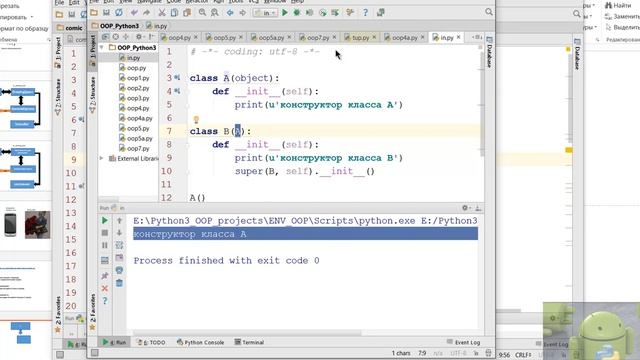Click the overridden marker on line 3
The width and height of the screenshot is (640, 360).
pos(177,78)
